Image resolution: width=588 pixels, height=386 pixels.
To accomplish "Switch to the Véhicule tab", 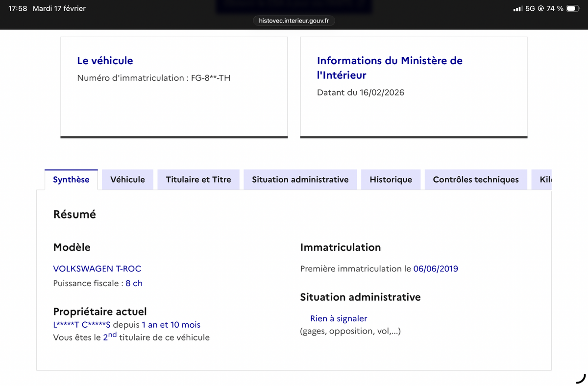I will coord(127,180).
